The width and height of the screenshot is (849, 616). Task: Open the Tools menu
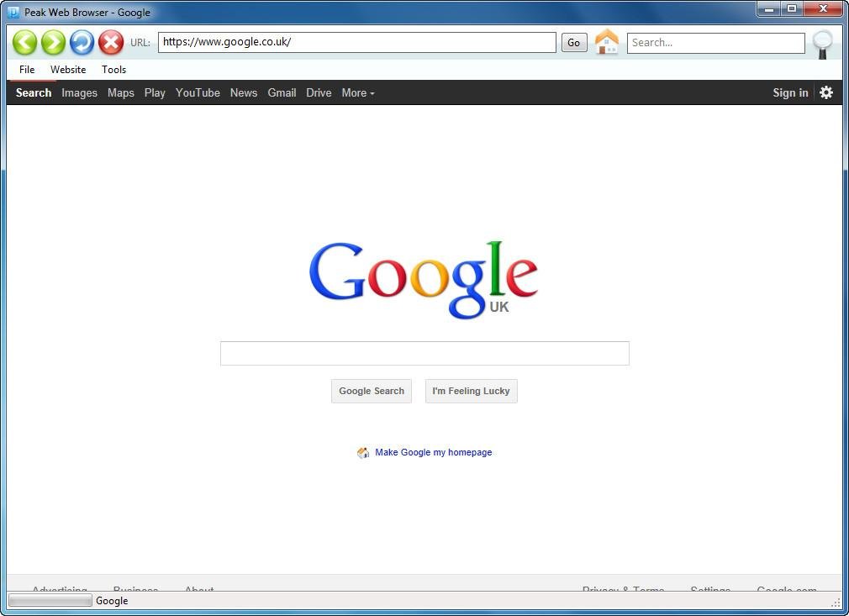(x=113, y=69)
